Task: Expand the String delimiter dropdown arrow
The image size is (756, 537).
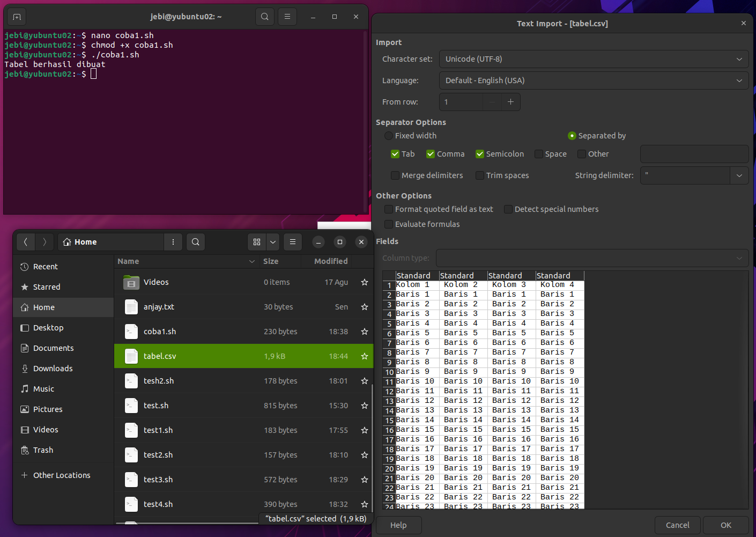Action: (739, 175)
